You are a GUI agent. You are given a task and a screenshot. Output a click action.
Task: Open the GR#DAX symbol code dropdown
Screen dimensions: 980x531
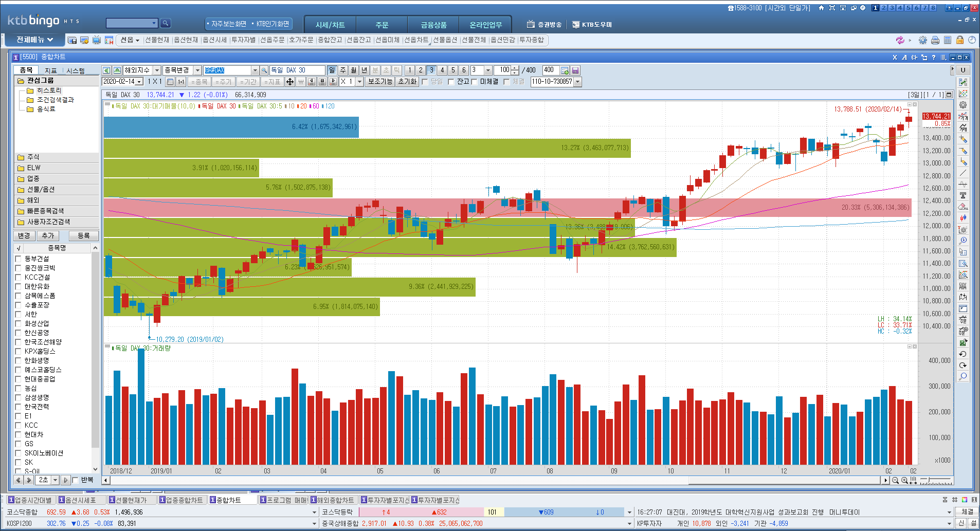[x=255, y=70]
